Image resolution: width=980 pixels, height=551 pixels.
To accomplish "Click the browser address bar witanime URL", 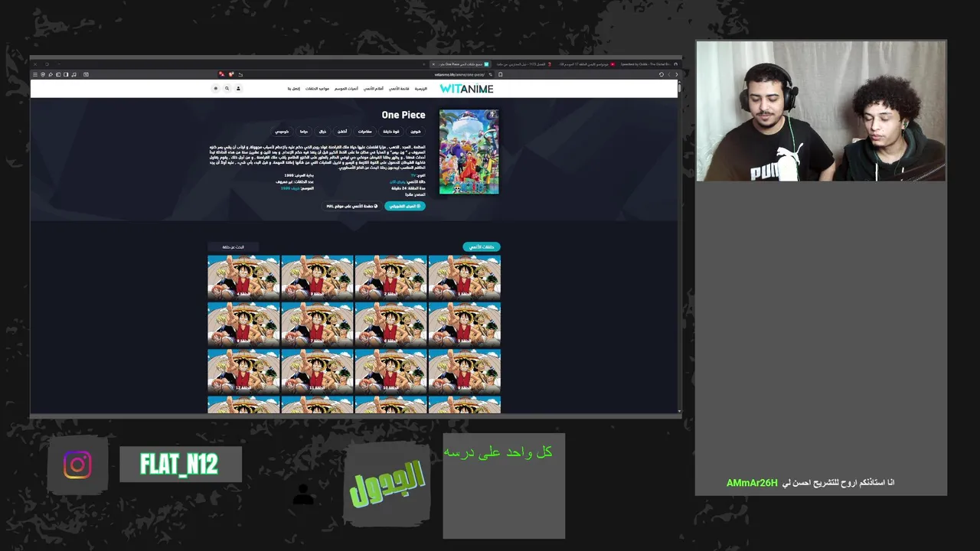I will (x=459, y=74).
